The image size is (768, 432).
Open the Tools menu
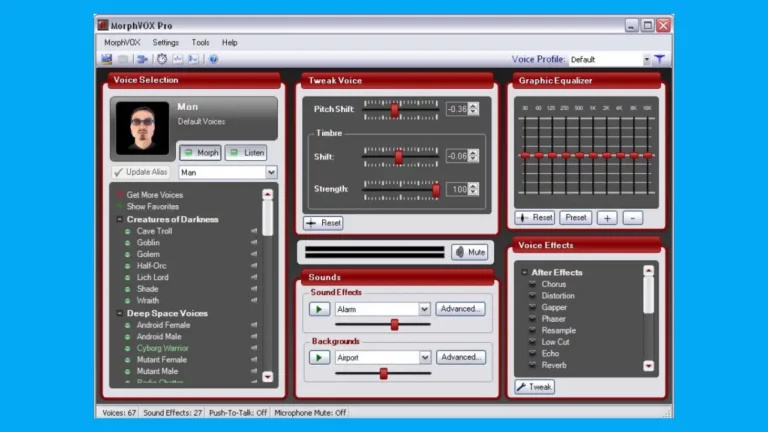coord(201,43)
